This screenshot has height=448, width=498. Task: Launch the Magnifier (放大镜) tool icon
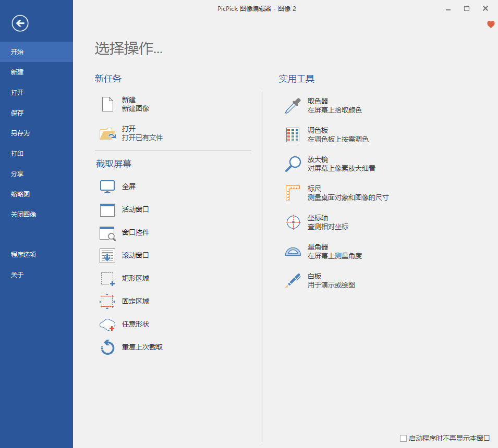point(293,164)
